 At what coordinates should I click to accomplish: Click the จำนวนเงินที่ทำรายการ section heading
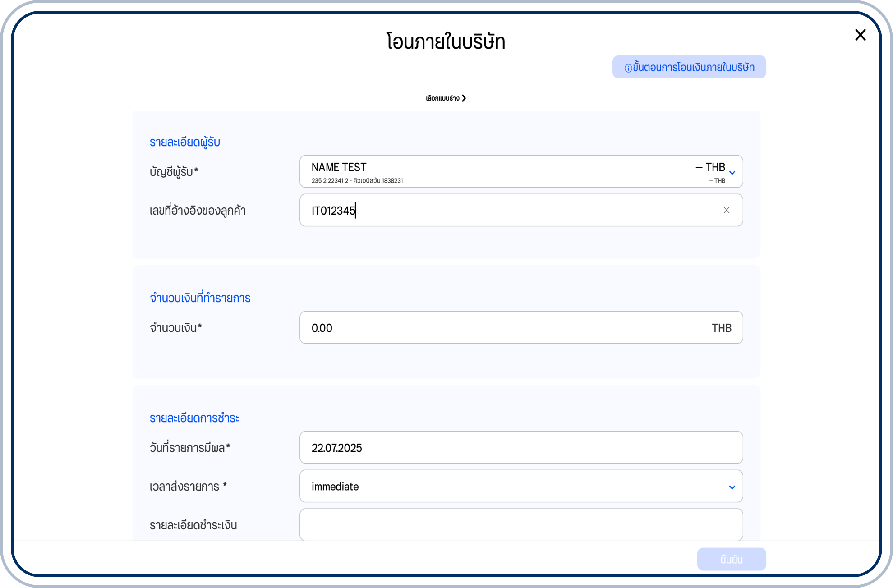[x=201, y=298]
